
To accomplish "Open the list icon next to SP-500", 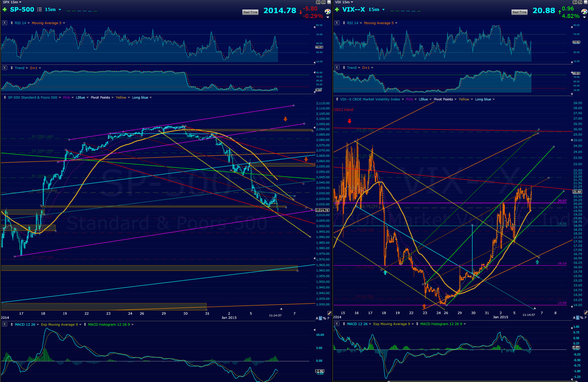I will (x=39, y=10).
